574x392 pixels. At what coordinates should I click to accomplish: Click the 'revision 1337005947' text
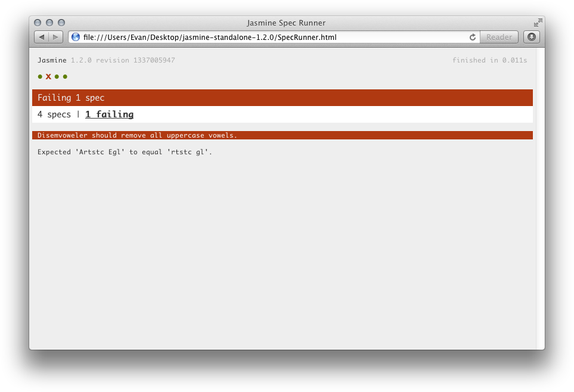[135, 60]
